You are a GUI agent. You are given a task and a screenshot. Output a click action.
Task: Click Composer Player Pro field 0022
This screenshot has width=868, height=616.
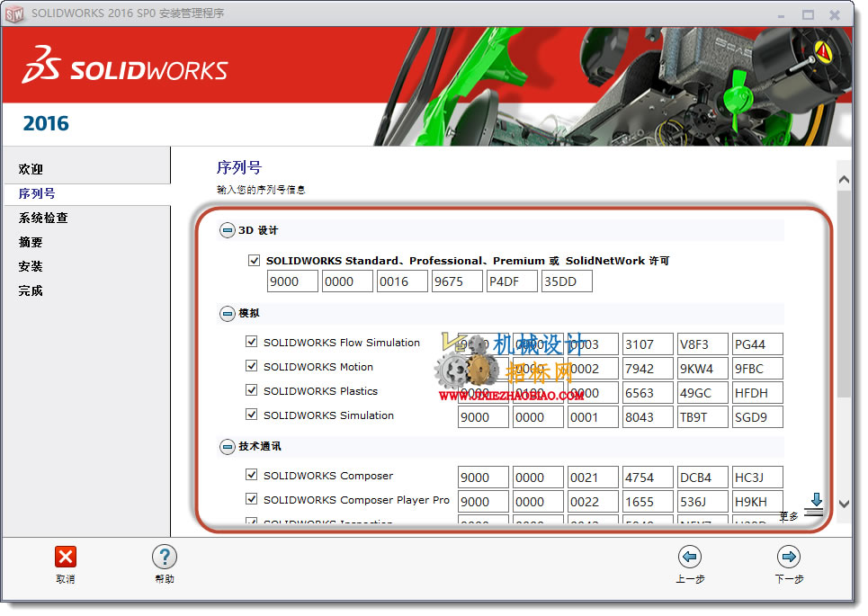593,502
